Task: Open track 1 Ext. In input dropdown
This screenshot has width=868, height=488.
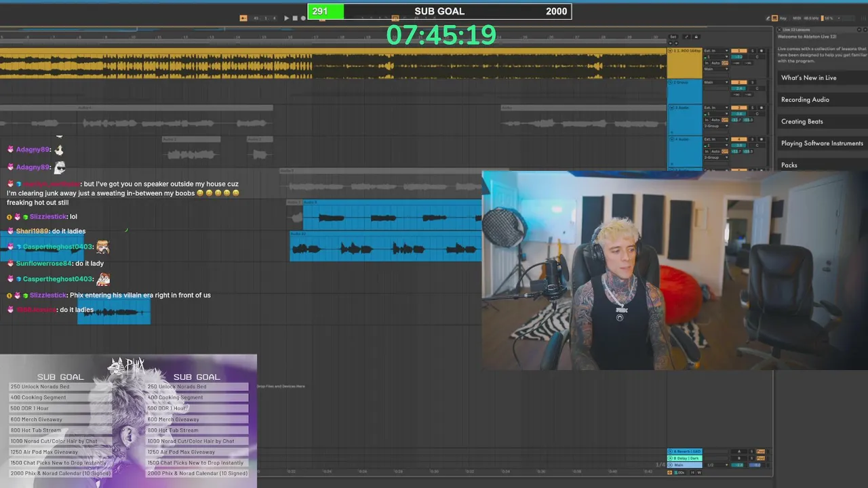Action: pyautogui.click(x=716, y=51)
